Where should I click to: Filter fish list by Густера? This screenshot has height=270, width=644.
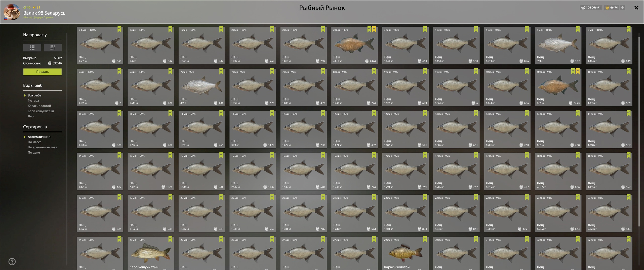(33, 100)
